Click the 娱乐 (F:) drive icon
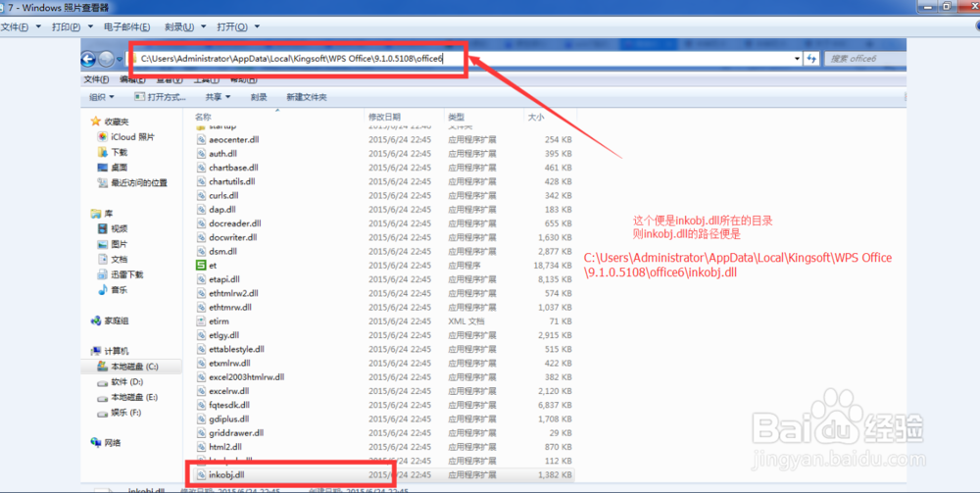 pyautogui.click(x=103, y=413)
